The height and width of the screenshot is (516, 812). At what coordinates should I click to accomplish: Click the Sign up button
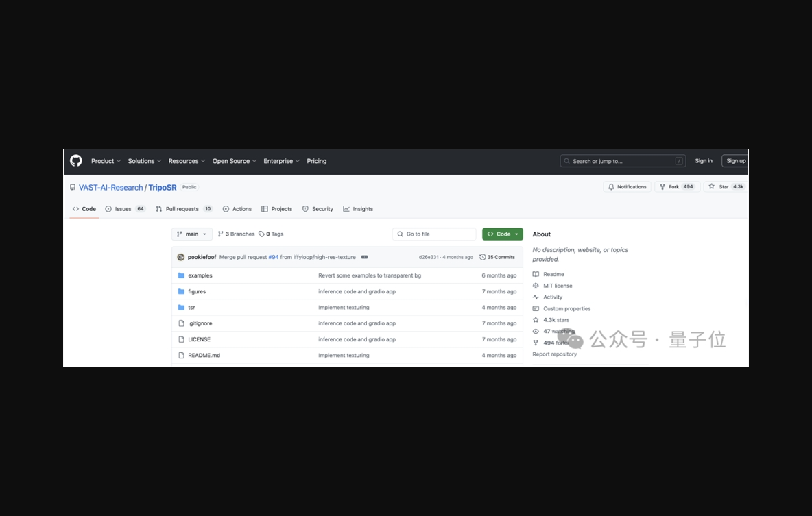pos(735,161)
